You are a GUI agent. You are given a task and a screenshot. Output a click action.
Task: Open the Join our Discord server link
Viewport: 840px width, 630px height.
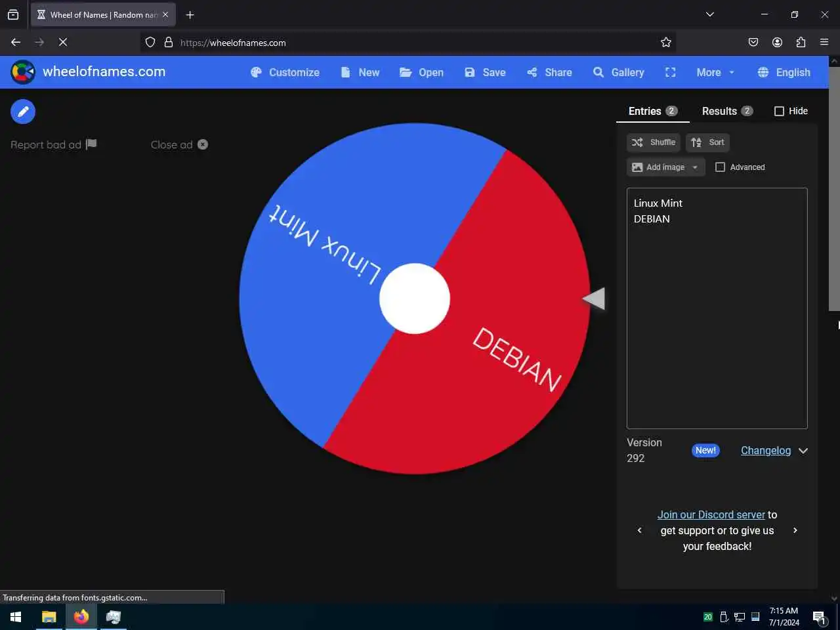711,515
